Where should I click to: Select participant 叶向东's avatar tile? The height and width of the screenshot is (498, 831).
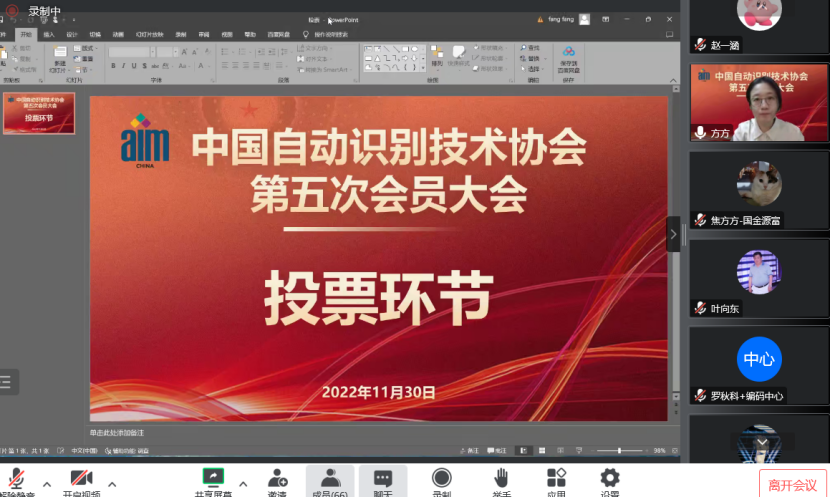pos(759,278)
